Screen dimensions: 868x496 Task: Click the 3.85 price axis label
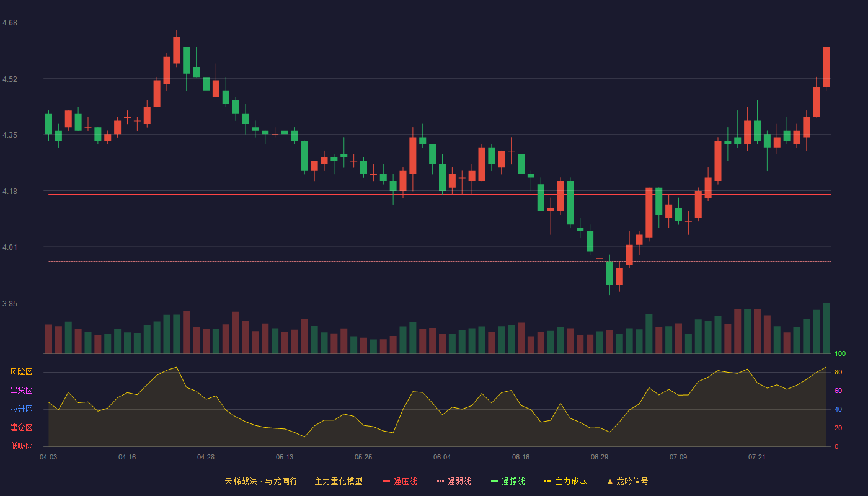[x=10, y=304]
